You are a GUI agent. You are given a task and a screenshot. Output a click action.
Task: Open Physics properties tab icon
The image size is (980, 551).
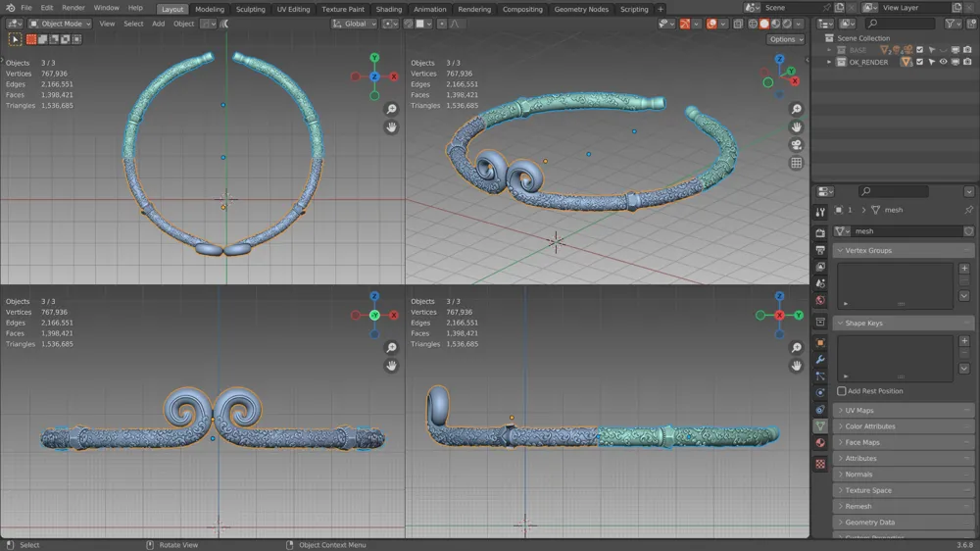point(820,393)
